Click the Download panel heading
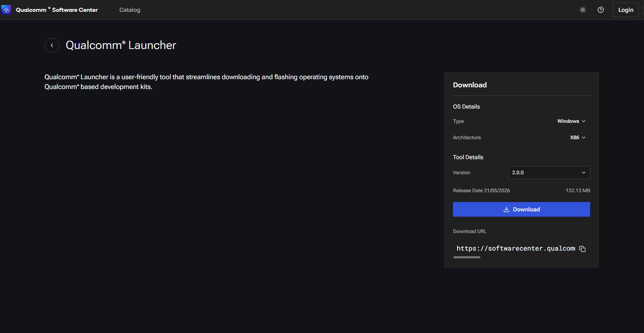 pyautogui.click(x=470, y=85)
